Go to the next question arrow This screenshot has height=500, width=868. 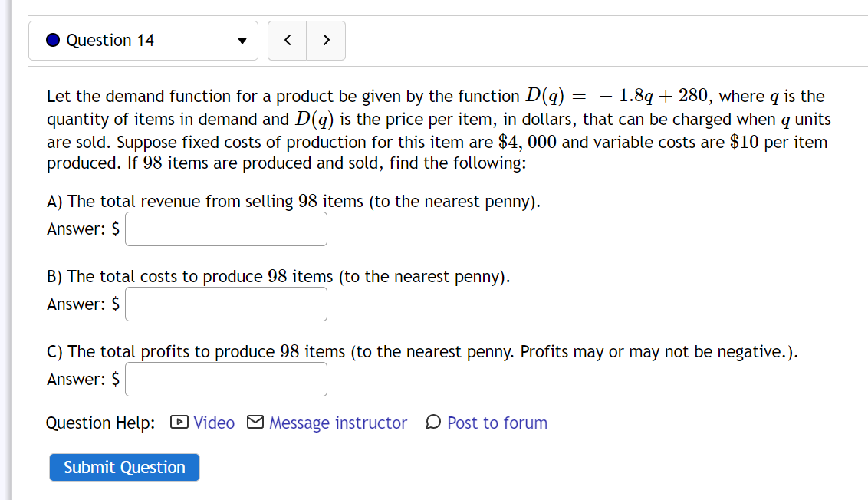[x=326, y=41]
